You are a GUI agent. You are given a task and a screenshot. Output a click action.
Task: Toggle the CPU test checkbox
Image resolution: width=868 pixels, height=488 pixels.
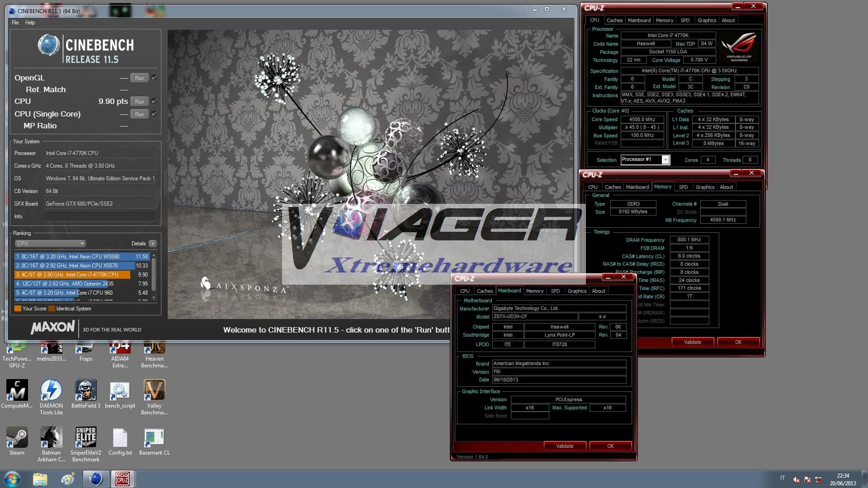pyautogui.click(x=154, y=101)
